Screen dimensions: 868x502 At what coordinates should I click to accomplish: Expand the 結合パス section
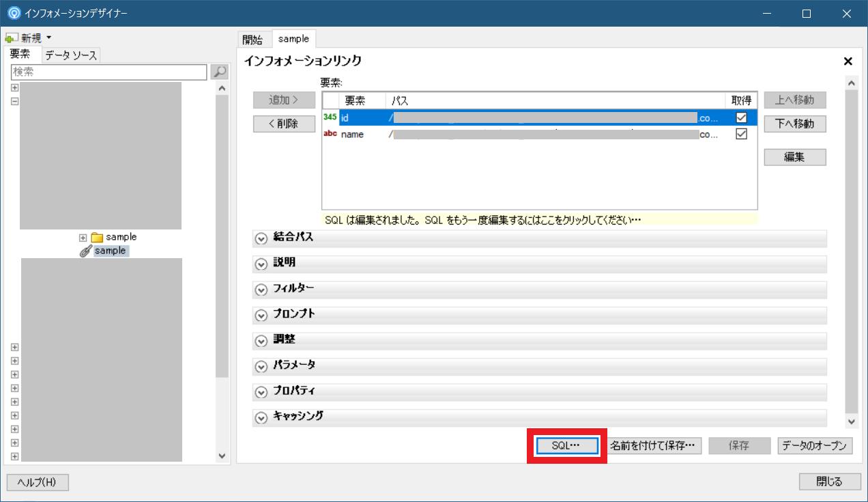pyautogui.click(x=261, y=238)
